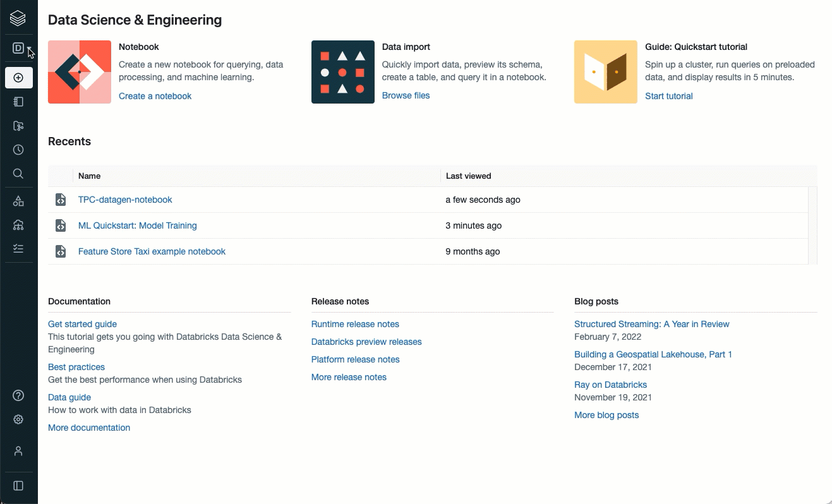Open Workspace from the sidebar
This screenshot has width=832, height=504.
click(x=18, y=102)
